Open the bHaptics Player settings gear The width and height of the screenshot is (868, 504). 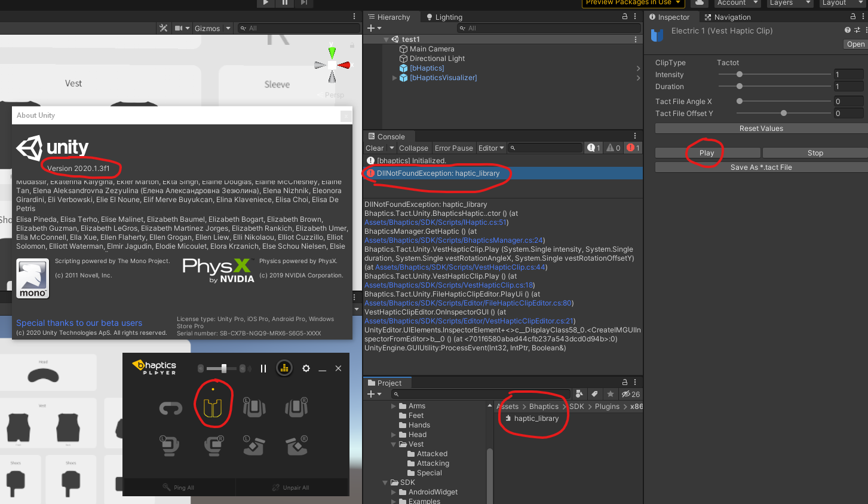(306, 368)
